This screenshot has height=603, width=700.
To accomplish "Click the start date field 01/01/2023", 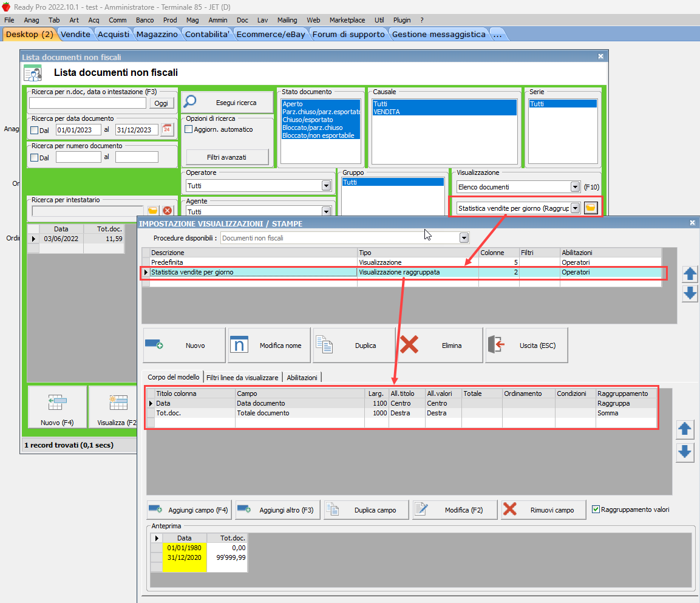I will pyautogui.click(x=78, y=130).
